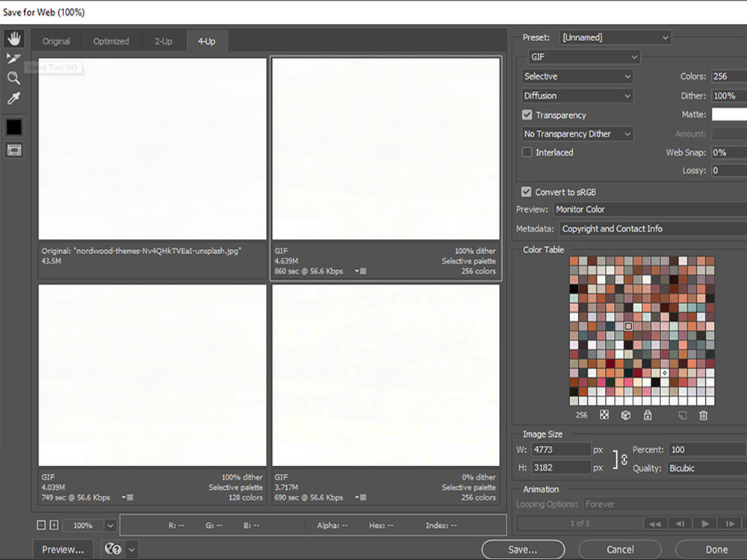
Task: Click the previous frame button
Action: pos(680,523)
